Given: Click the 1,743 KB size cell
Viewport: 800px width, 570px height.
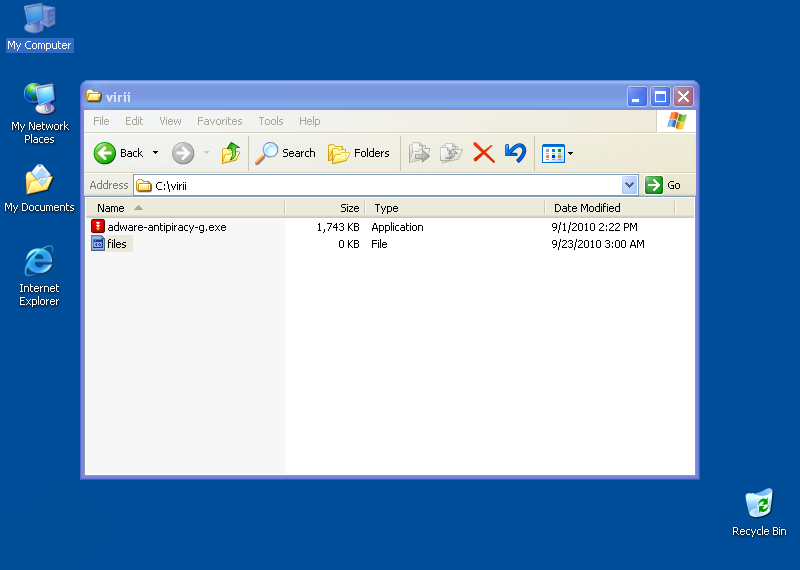Looking at the screenshot, I should click(x=338, y=227).
